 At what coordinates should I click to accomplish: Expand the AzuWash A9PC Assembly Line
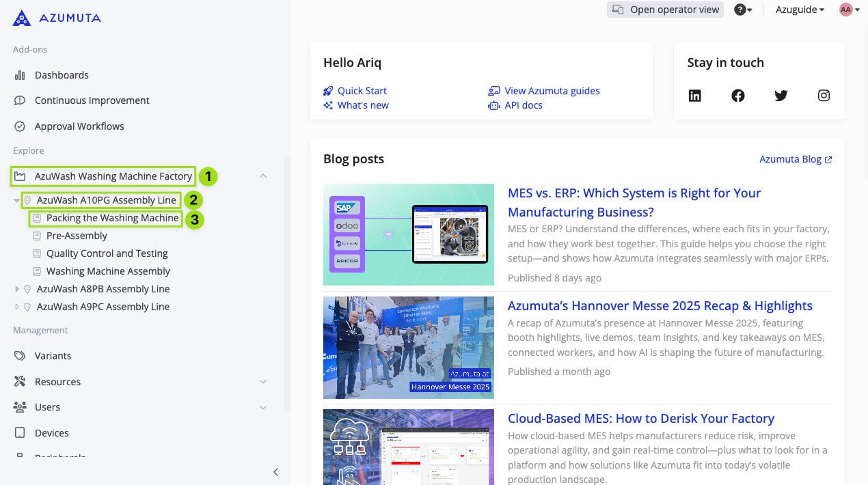(17, 307)
